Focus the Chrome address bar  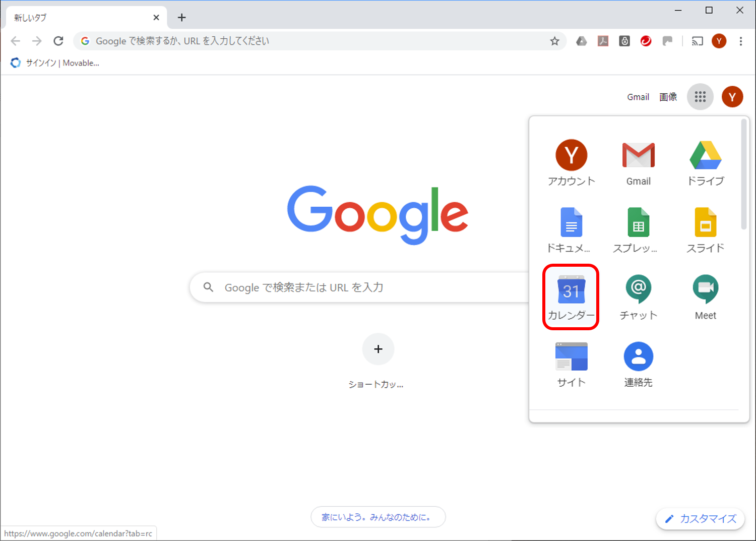tap(320, 41)
